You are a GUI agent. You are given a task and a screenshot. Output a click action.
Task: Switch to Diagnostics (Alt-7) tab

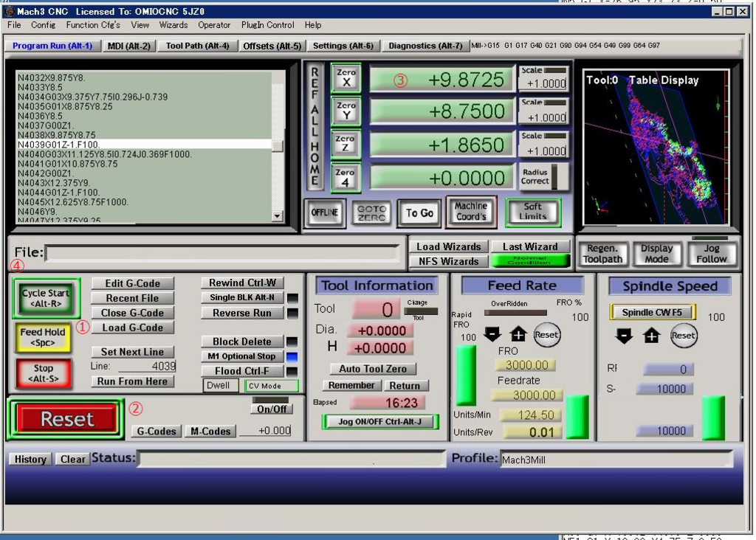point(426,46)
